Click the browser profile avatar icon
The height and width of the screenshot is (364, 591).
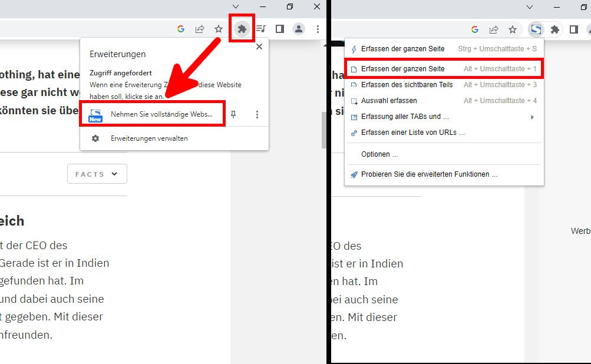click(299, 28)
